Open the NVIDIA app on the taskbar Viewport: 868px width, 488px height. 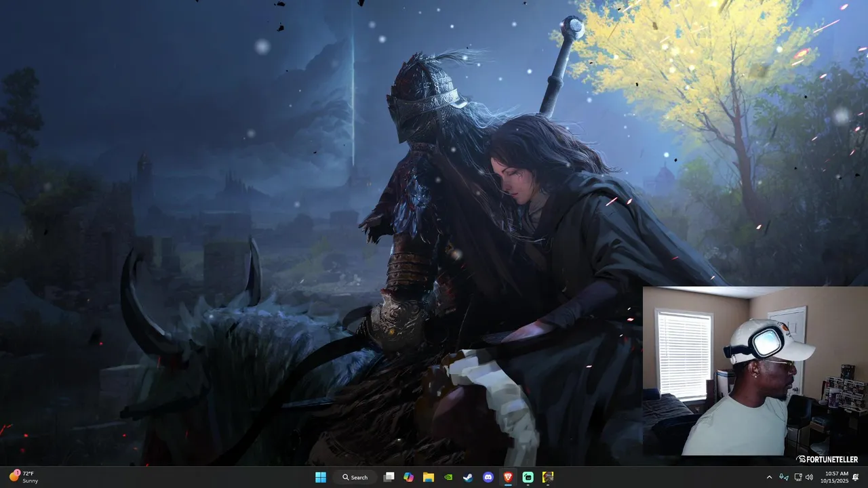click(448, 477)
